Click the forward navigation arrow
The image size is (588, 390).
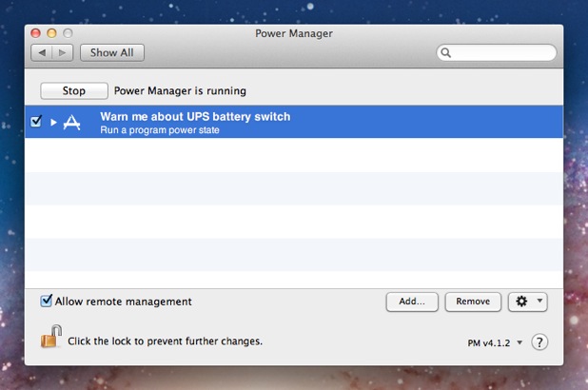pyautogui.click(x=63, y=53)
